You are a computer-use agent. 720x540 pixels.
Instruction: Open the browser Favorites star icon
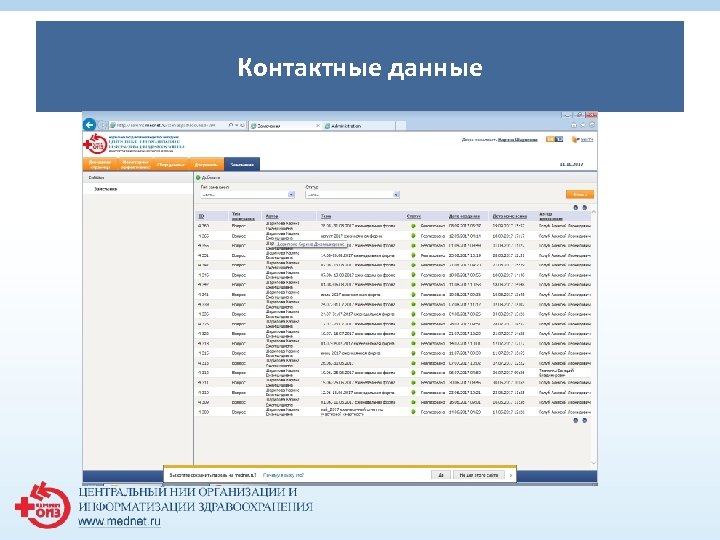pos(583,125)
